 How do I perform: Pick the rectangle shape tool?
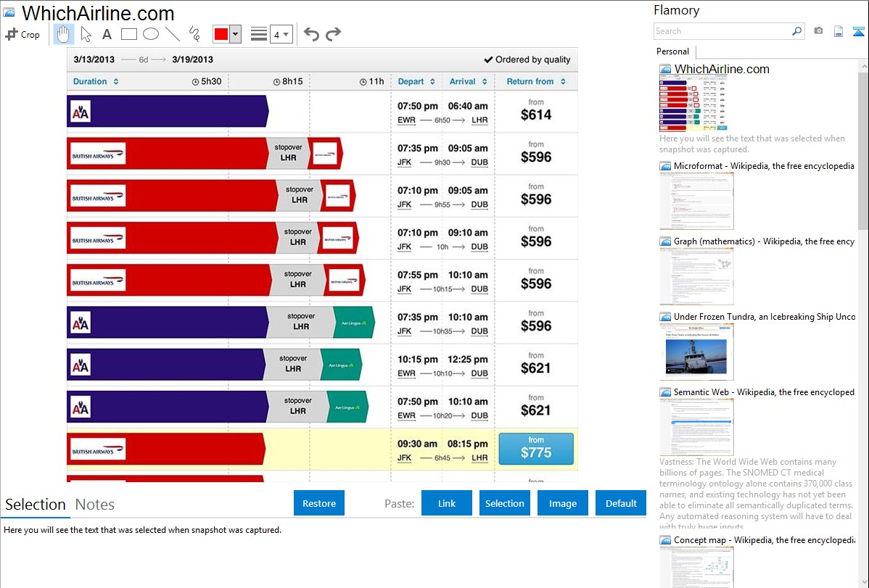[x=128, y=34]
